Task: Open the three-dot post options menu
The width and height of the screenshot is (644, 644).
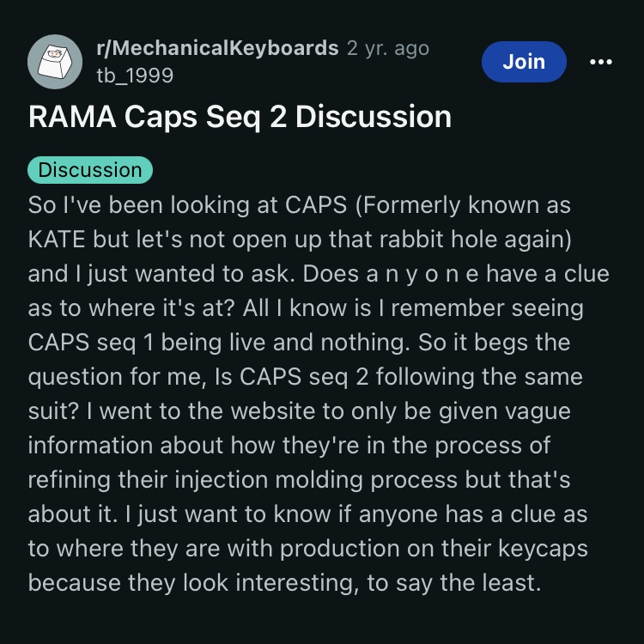Action: pos(600,62)
